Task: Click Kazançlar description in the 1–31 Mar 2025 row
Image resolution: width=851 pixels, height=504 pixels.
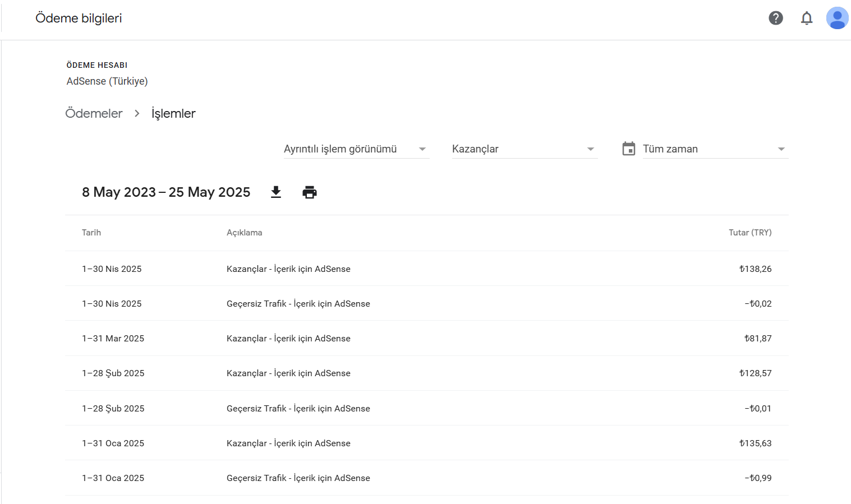Action: tap(288, 339)
